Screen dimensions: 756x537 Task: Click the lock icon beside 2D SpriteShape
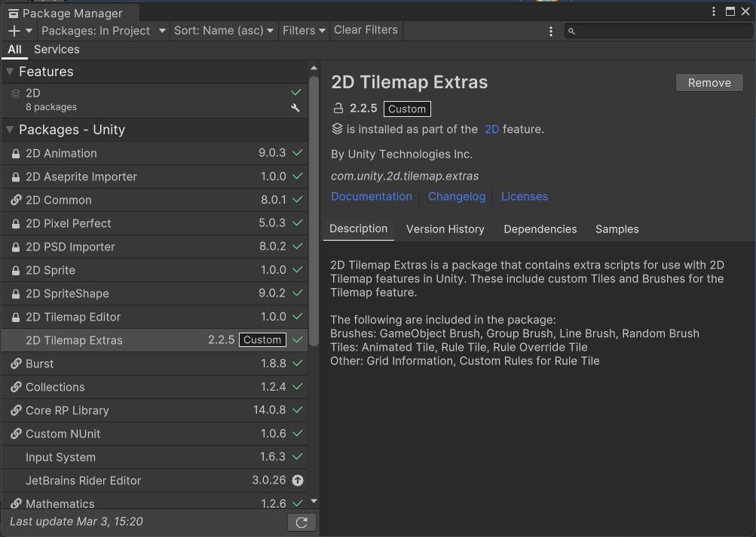16,294
